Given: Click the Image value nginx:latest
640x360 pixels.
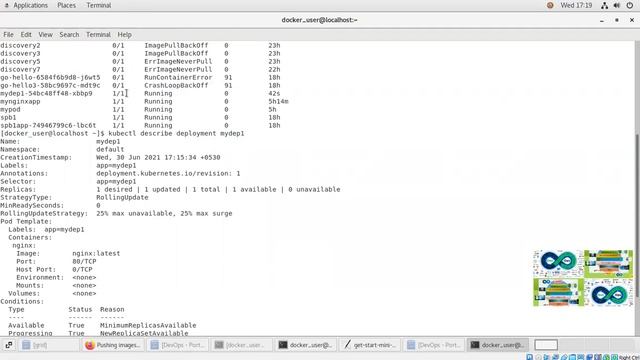Looking at the screenshot, I should click(96, 253).
